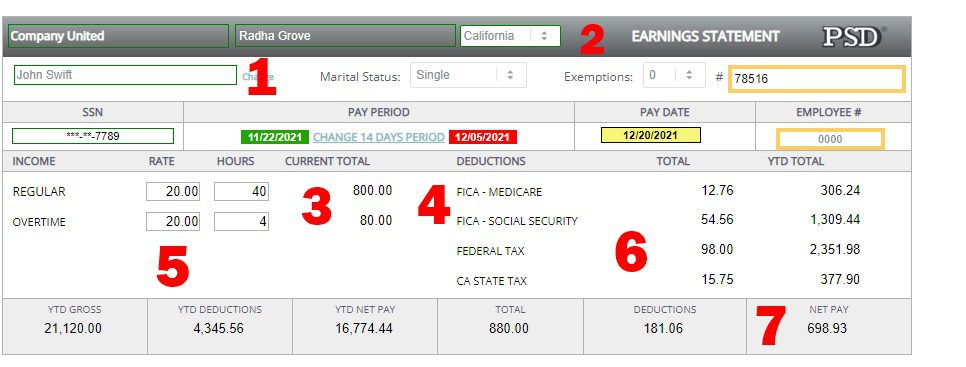Select the 12/05/2021 pay period end date
Image resolution: width=966 pixels, height=367 pixels.
pos(483,137)
